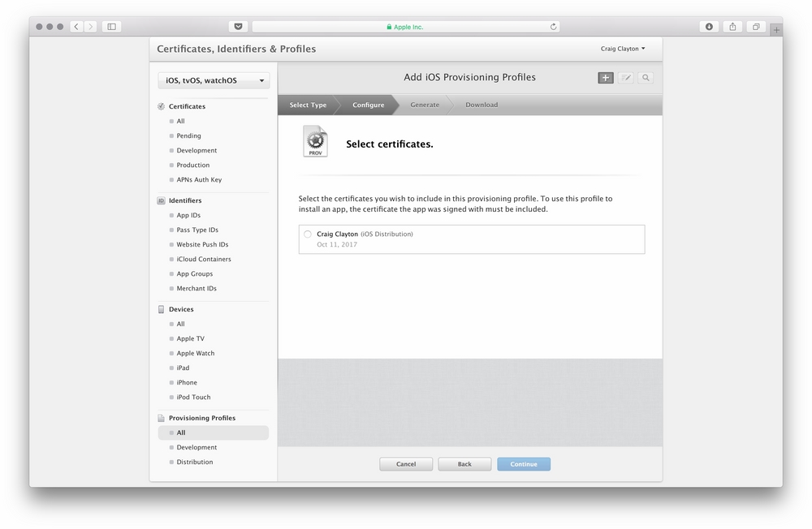Screen dimensions: 812x529
Task: Go to the Generate step
Action: 425,105
